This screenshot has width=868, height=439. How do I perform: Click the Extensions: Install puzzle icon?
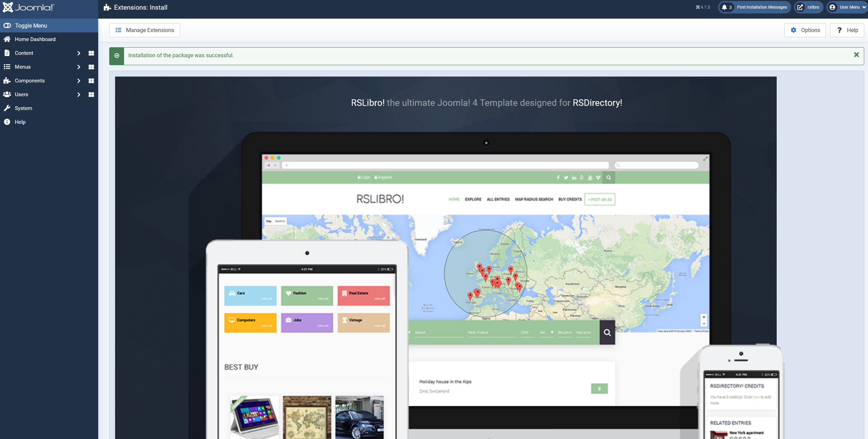tap(107, 7)
